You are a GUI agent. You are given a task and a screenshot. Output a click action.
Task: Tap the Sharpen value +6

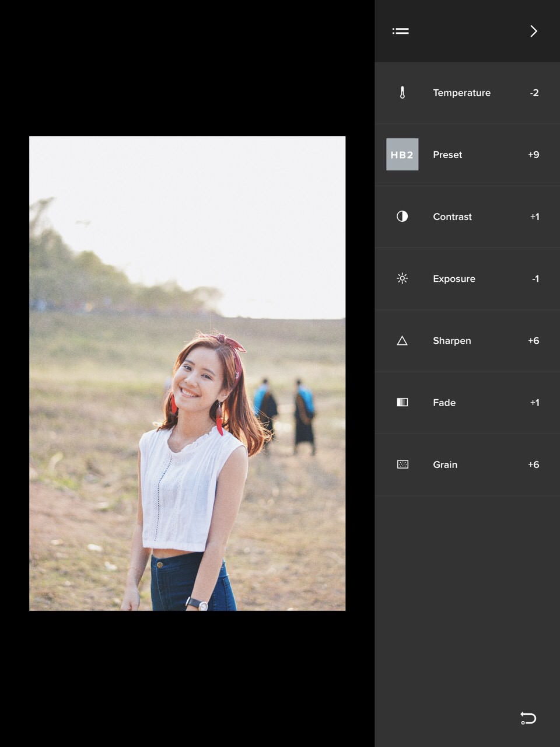pyautogui.click(x=533, y=341)
